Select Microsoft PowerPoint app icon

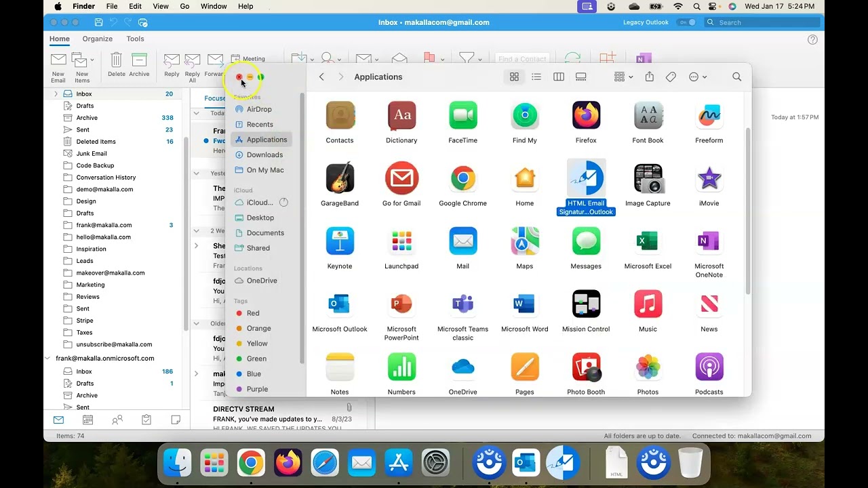coord(401,304)
